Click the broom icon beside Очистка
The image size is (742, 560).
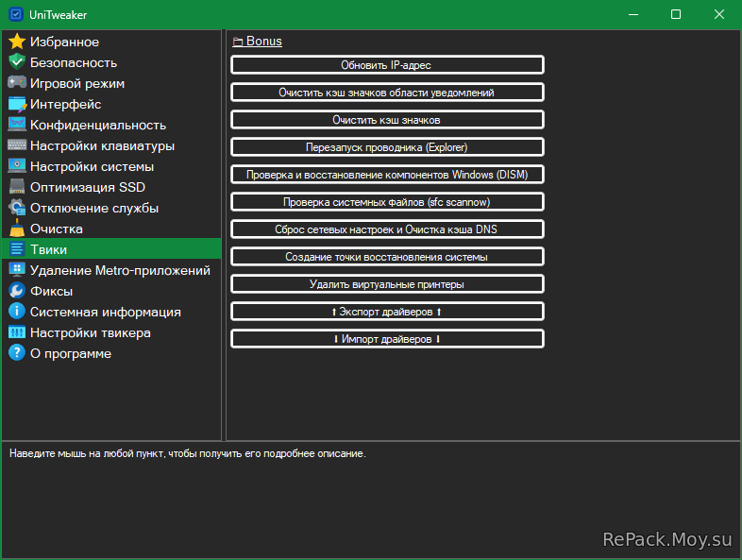tap(16, 229)
